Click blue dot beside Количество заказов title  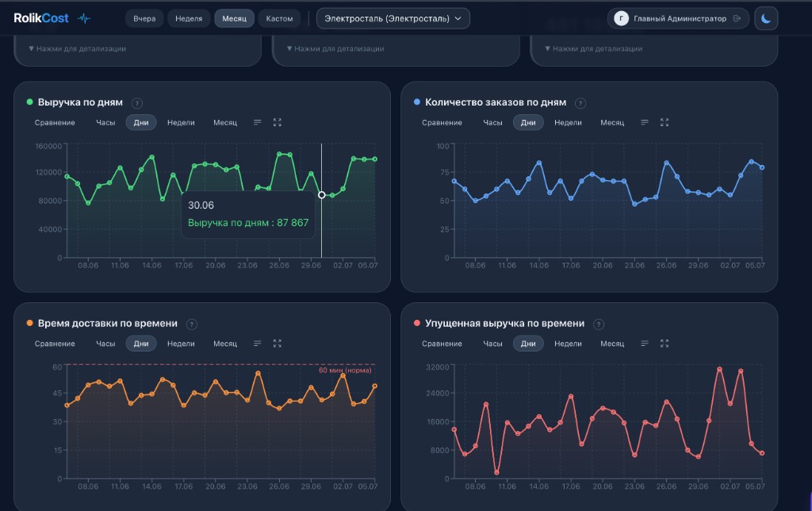(x=417, y=102)
